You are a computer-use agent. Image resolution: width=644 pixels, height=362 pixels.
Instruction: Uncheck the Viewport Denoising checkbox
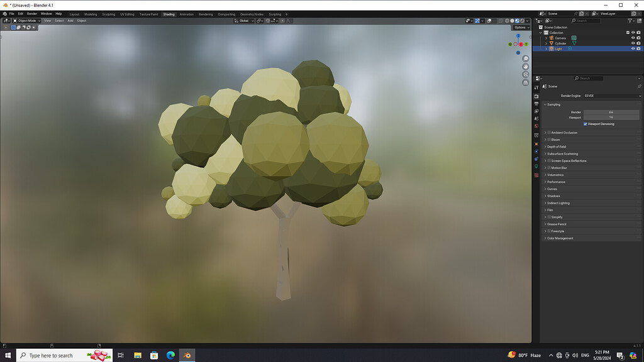pyautogui.click(x=586, y=124)
